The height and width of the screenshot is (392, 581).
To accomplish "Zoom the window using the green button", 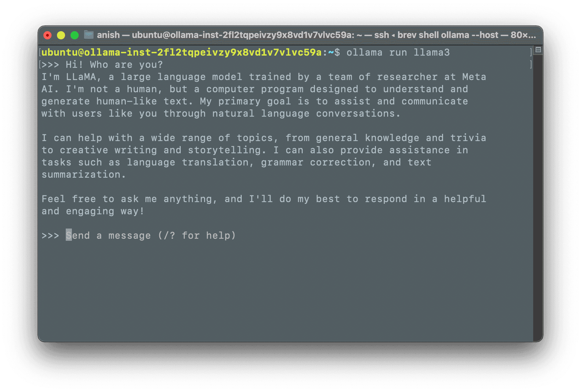I will tap(75, 35).
